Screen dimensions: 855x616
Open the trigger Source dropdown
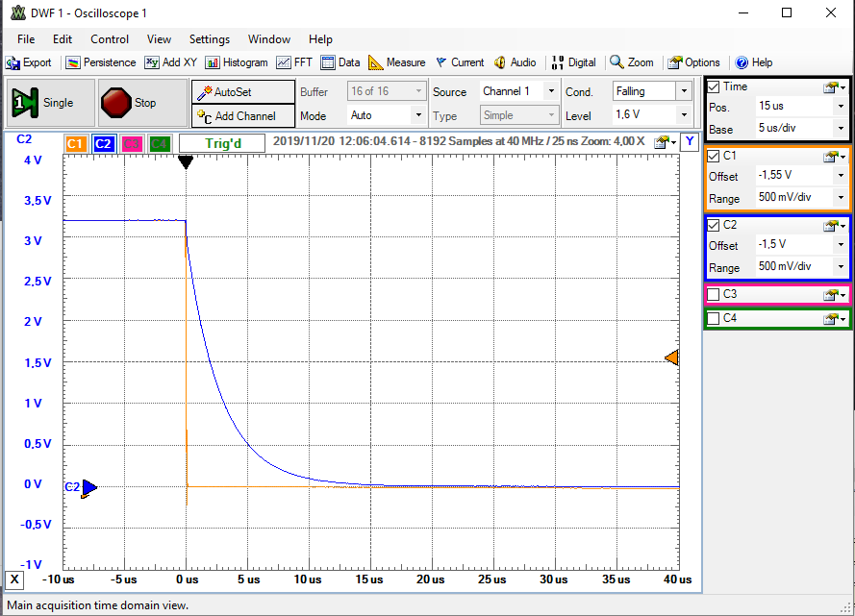[550, 91]
